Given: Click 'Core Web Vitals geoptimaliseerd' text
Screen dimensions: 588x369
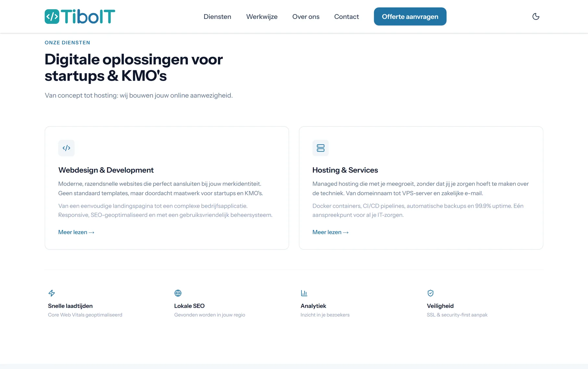Looking at the screenshot, I should [x=85, y=315].
